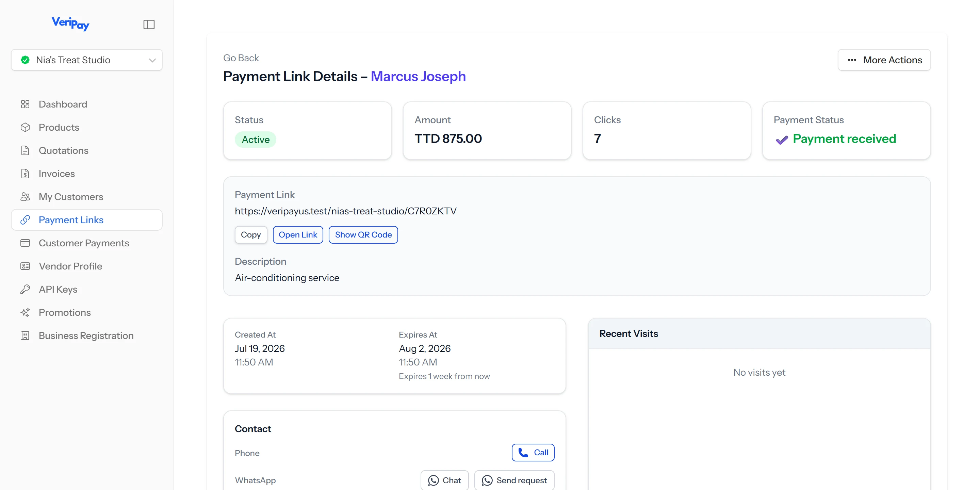Click the Active status badge
The height and width of the screenshot is (490, 980).
pyautogui.click(x=256, y=140)
